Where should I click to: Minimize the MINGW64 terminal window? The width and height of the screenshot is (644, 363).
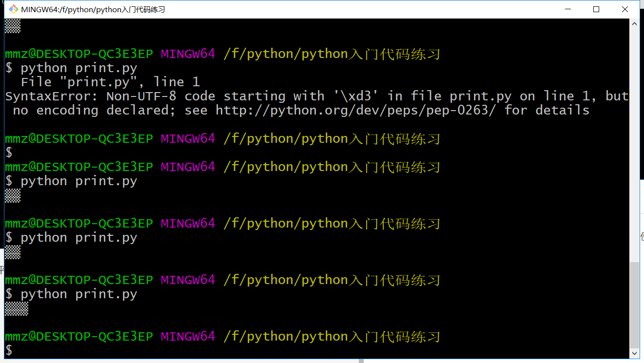(567, 9)
